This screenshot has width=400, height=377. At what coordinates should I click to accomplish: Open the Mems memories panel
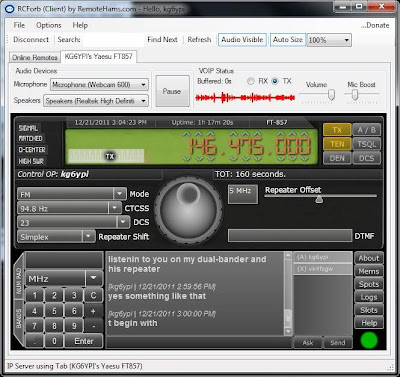click(369, 271)
